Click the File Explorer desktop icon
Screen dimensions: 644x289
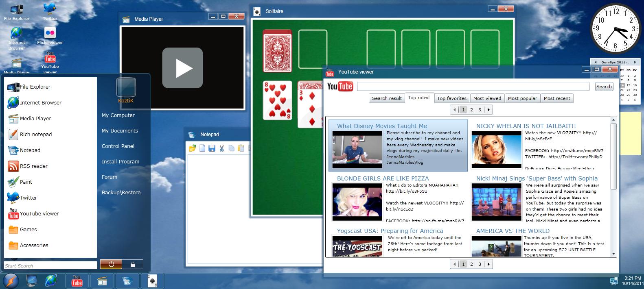tap(17, 12)
